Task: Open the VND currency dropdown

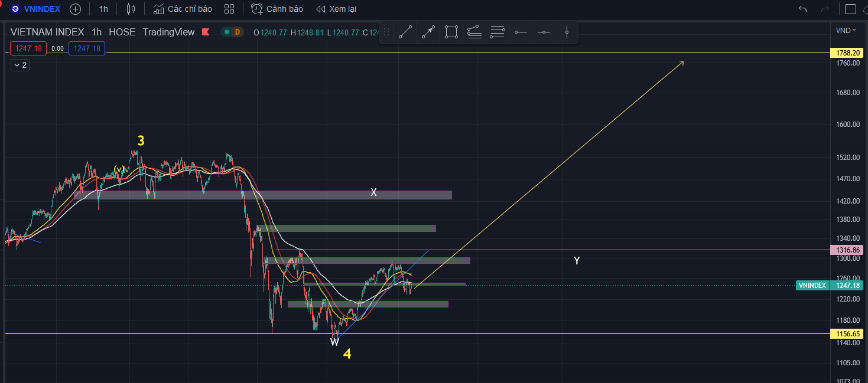Action: (x=846, y=30)
